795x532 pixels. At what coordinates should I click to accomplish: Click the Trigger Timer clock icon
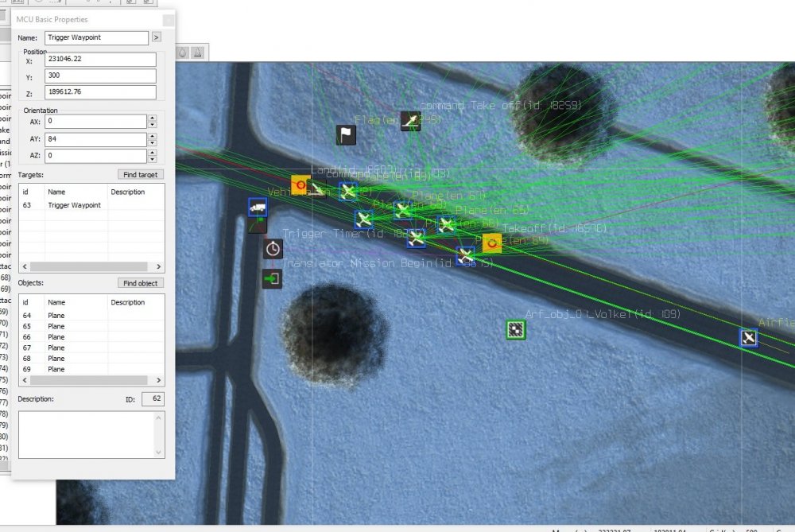(x=272, y=248)
